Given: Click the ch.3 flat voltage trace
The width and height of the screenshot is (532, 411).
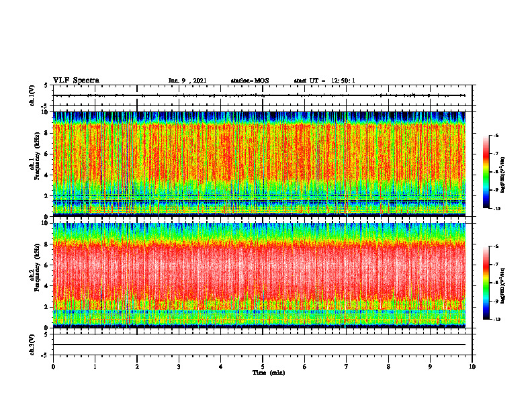Looking at the screenshot, I should pyautogui.click(x=259, y=345).
